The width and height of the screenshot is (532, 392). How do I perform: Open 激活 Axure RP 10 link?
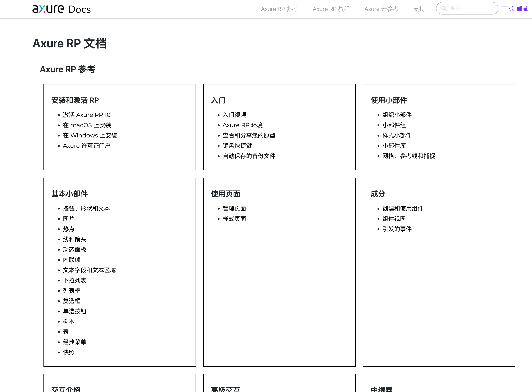click(87, 115)
